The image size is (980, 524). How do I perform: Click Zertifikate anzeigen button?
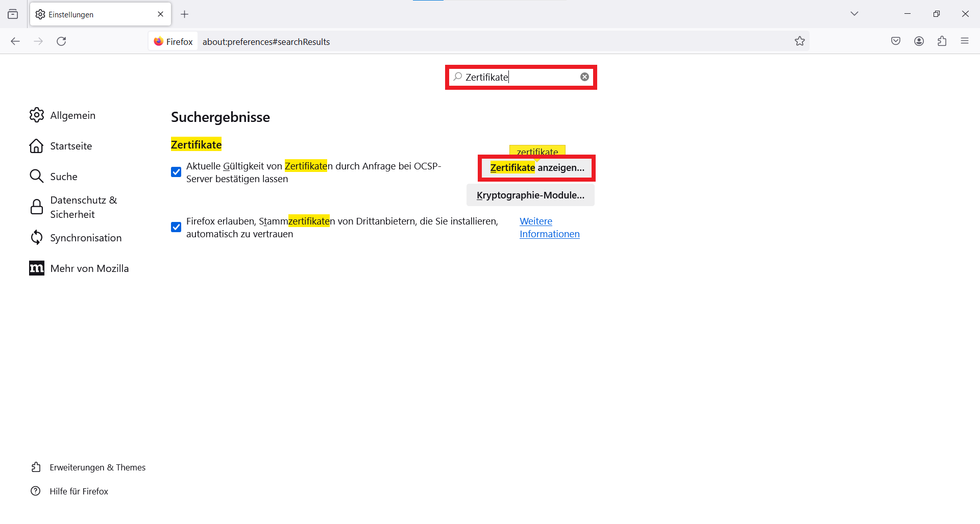coord(536,168)
